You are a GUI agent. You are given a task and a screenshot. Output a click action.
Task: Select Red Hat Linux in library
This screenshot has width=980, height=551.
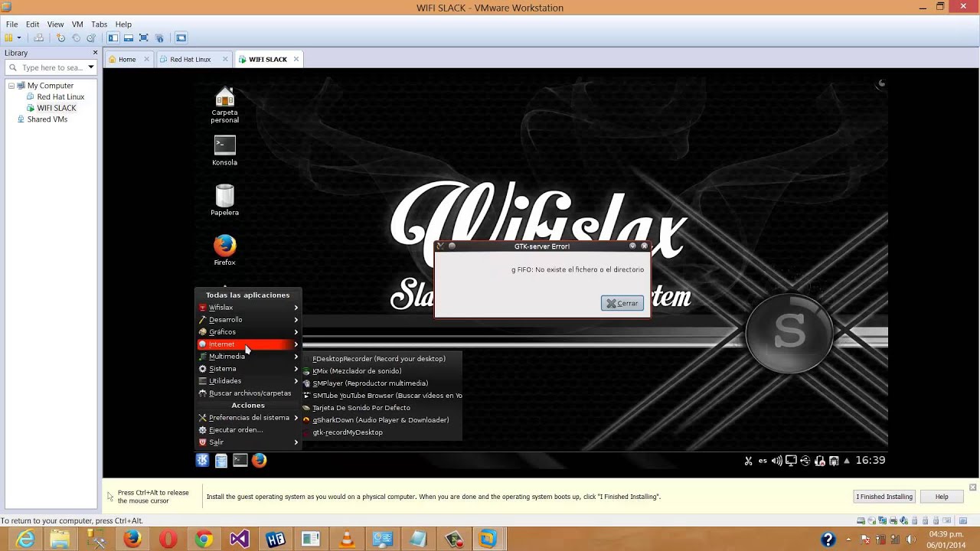pyautogui.click(x=55, y=97)
